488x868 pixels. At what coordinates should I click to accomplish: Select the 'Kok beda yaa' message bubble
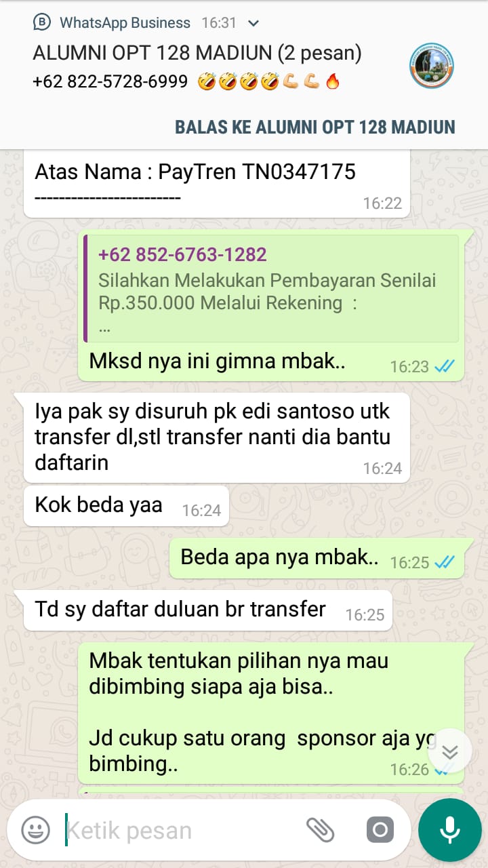(126, 506)
